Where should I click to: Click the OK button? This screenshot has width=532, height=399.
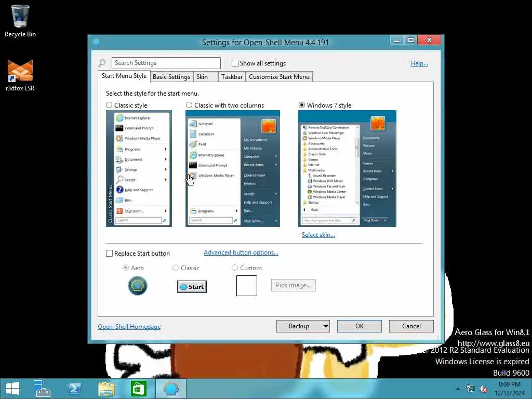pos(360,326)
